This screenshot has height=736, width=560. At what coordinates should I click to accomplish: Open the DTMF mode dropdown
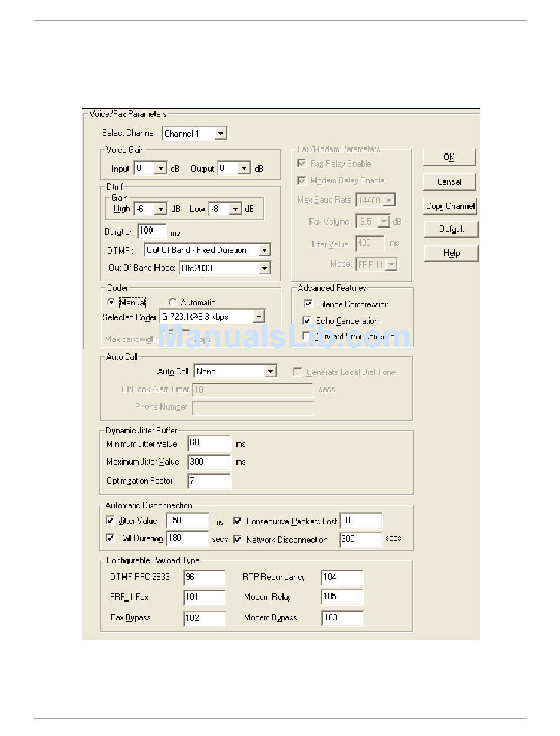coord(207,250)
